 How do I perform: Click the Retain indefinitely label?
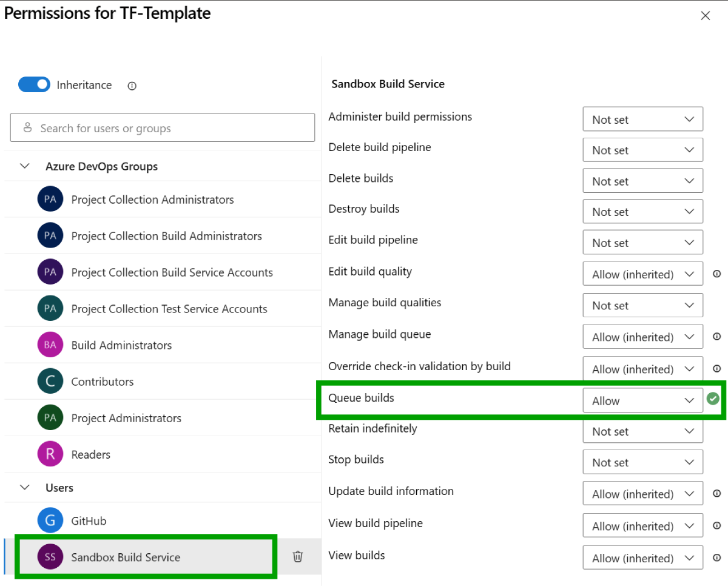pyautogui.click(x=372, y=428)
